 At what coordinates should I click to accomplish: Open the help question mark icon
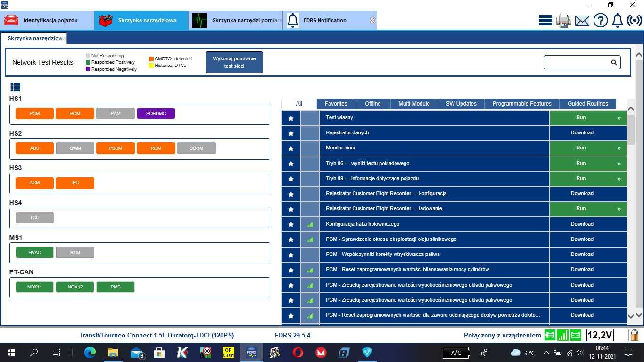(x=600, y=21)
